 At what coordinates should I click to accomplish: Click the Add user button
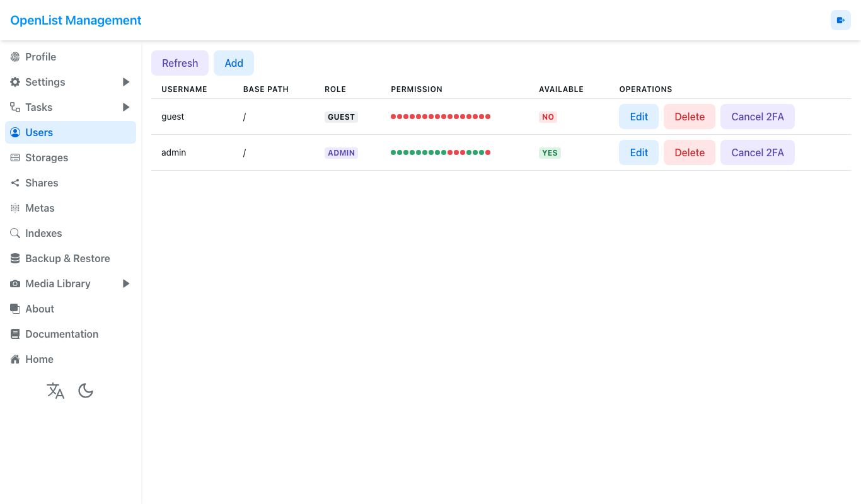[234, 63]
